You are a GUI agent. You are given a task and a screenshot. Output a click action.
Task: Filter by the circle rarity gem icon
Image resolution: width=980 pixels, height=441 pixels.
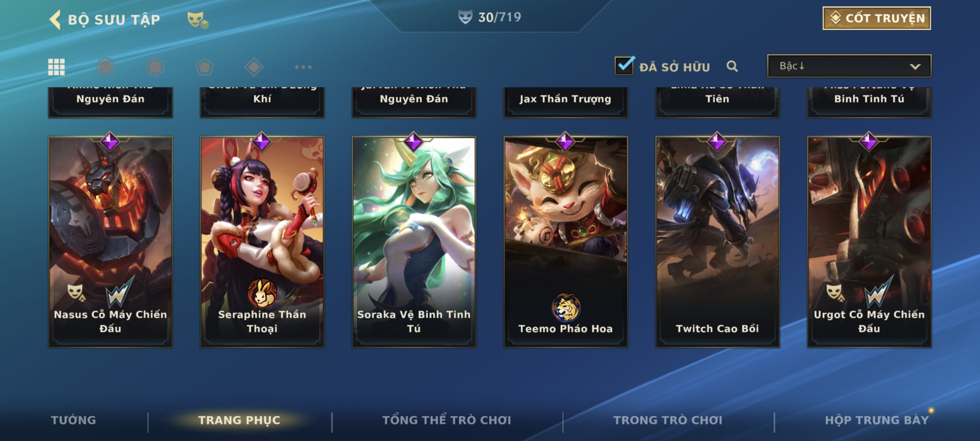(106, 67)
